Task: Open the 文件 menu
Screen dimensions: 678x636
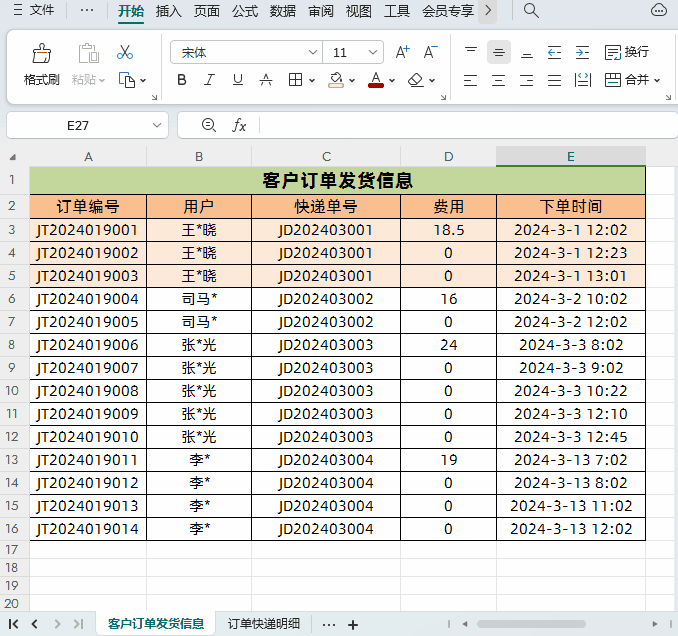Action: [42, 10]
